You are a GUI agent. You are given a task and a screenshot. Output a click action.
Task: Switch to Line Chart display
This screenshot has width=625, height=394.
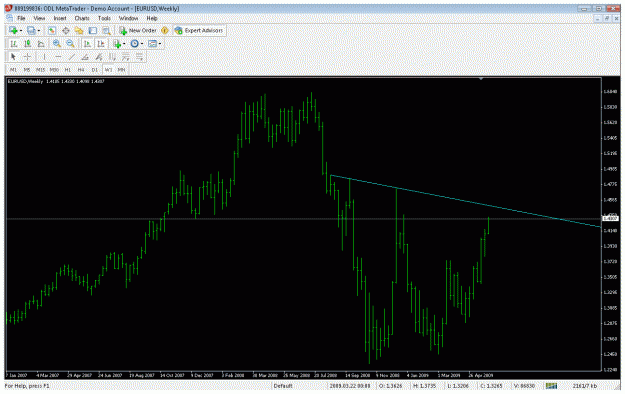point(41,44)
